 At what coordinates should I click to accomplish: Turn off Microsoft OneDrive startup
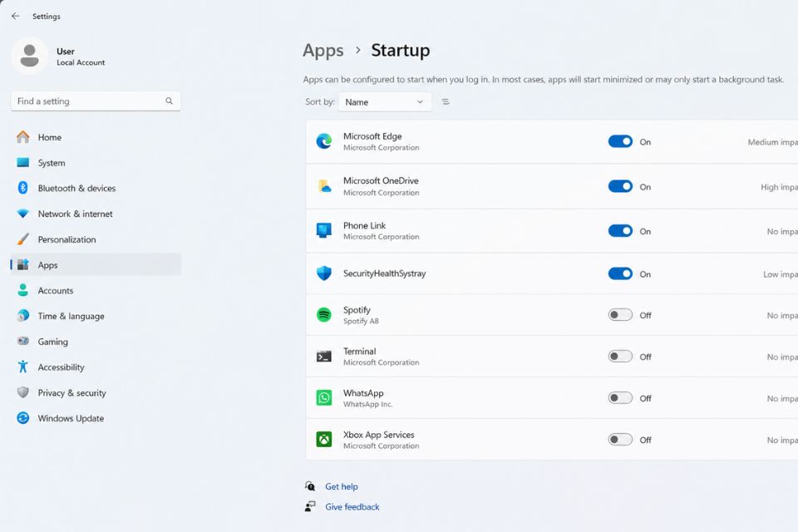[x=620, y=186]
